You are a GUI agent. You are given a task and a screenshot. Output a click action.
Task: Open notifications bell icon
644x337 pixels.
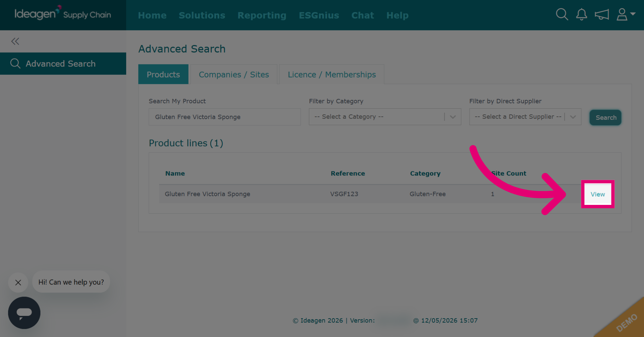click(582, 14)
